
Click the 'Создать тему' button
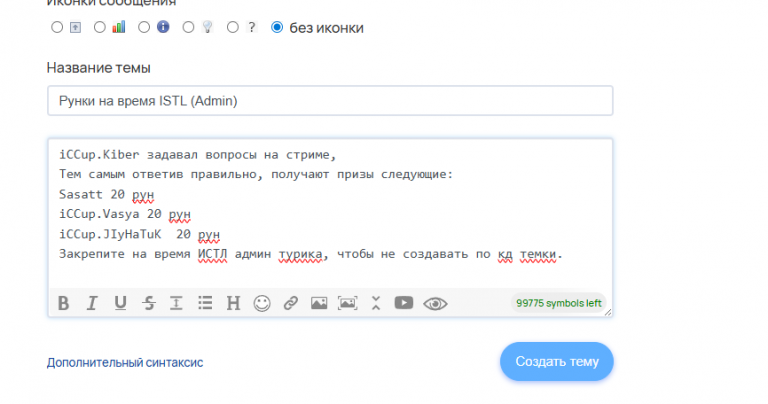tap(557, 361)
